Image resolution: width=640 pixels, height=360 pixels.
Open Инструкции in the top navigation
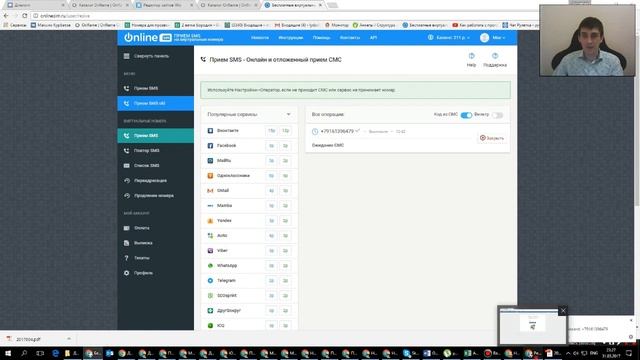(291, 38)
